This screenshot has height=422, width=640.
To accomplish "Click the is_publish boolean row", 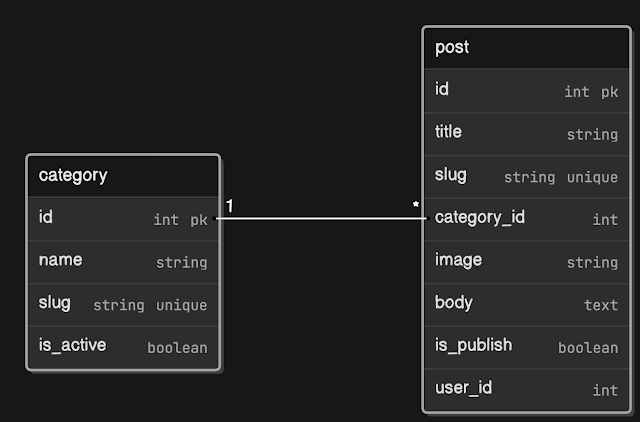I will coord(527,347).
